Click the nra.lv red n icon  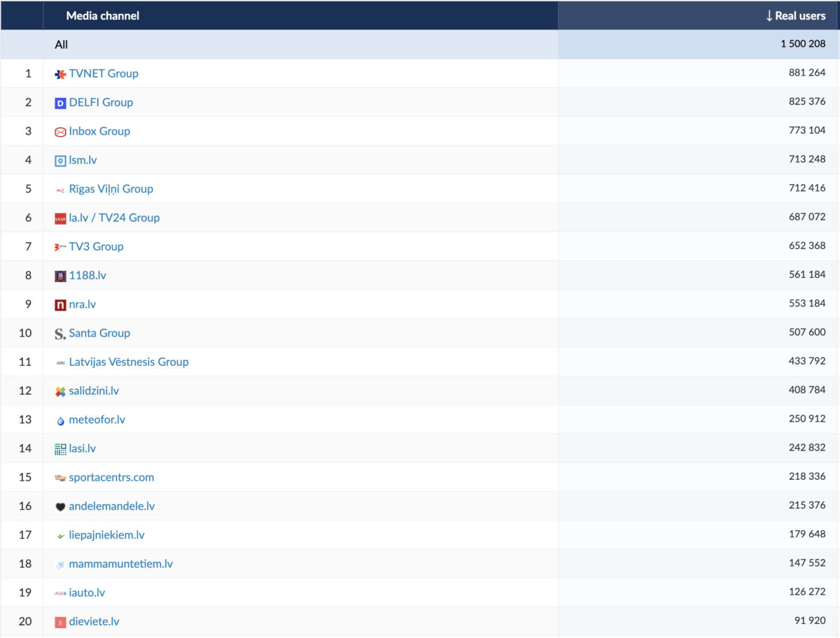(x=60, y=305)
